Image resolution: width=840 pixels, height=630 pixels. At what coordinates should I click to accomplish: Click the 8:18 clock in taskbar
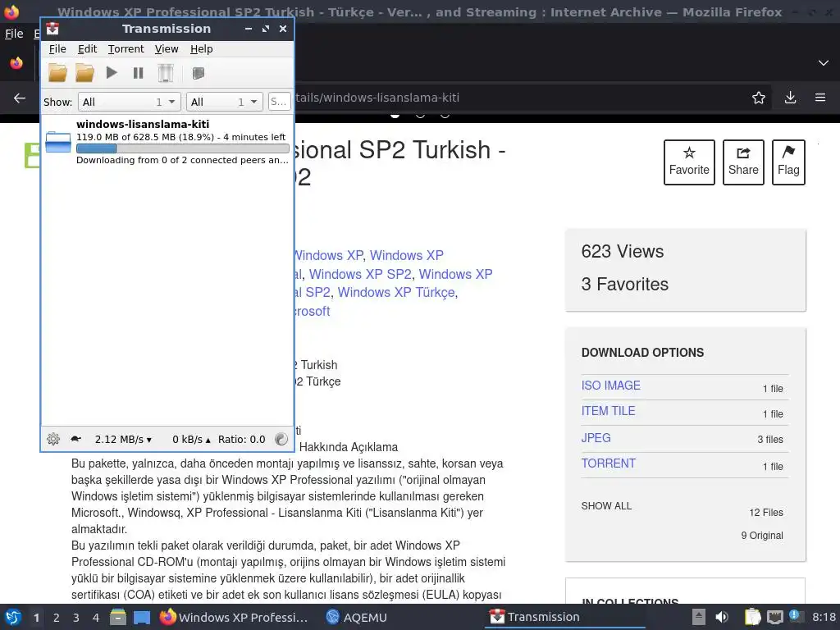click(x=824, y=617)
